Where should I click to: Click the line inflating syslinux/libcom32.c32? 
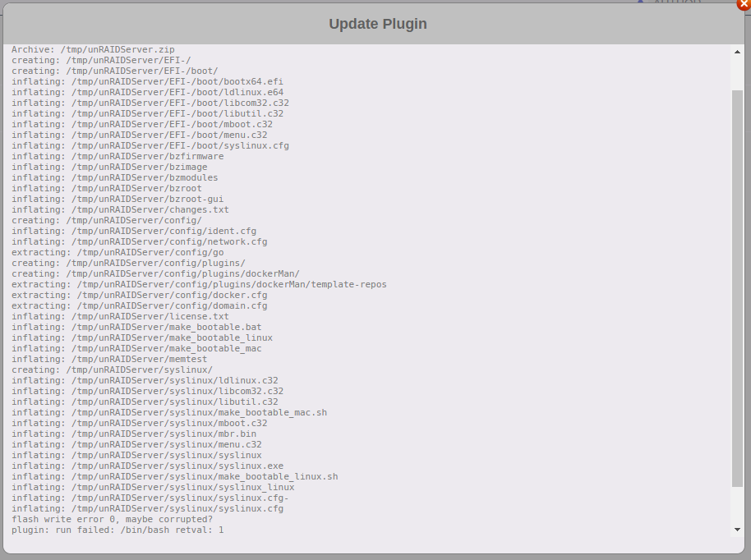pos(148,391)
